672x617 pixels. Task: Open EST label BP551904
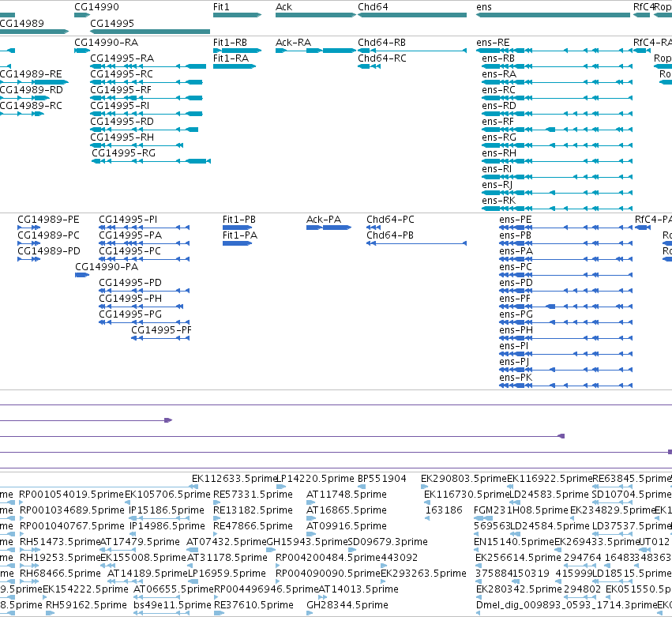click(x=382, y=479)
